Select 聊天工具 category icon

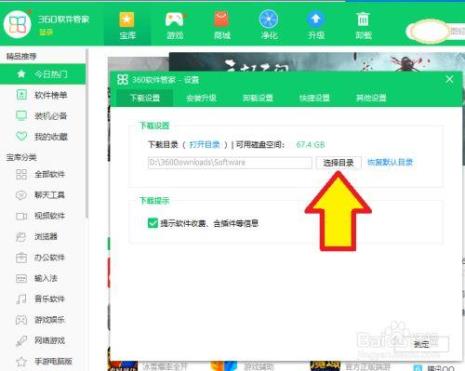(21, 195)
